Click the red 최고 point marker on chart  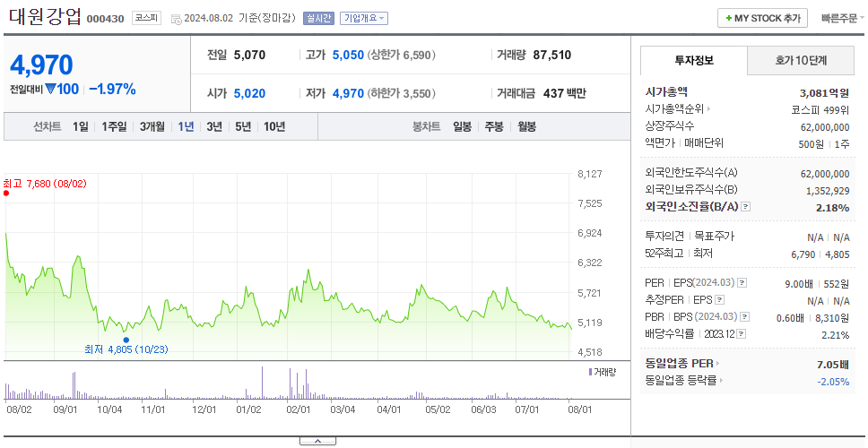[6, 193]
